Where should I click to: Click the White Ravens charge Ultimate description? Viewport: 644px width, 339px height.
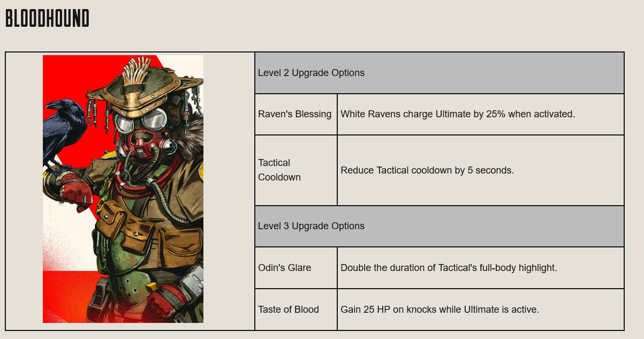tap(458, 114)
